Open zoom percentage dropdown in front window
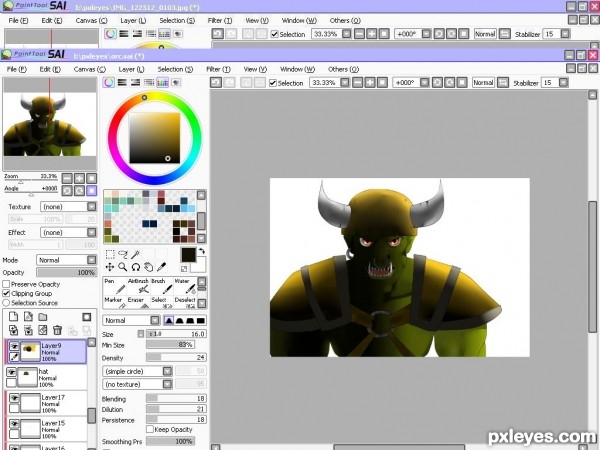This screenshot has width=600, height=450. click(x=345, y=83)
